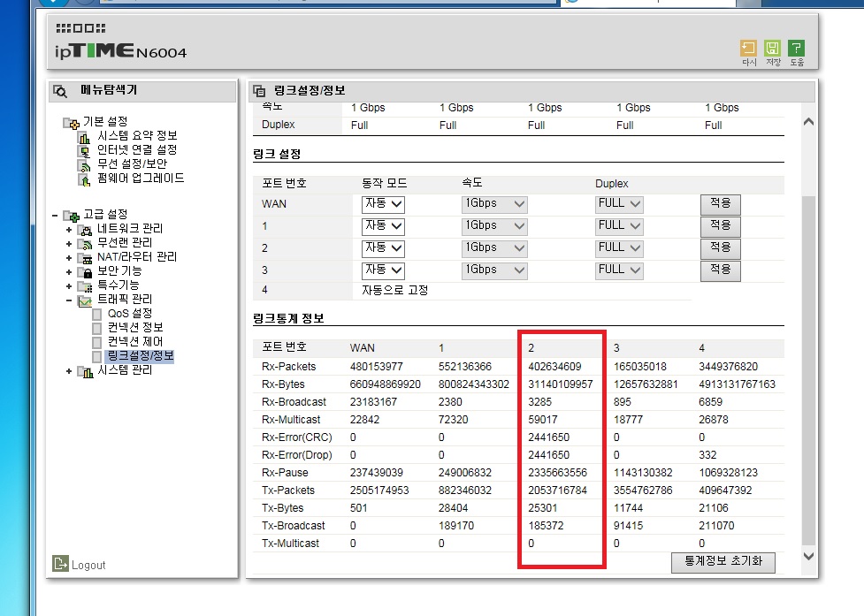
Task: Click the 다시 refresh icon
Action: tap(748, 49)
